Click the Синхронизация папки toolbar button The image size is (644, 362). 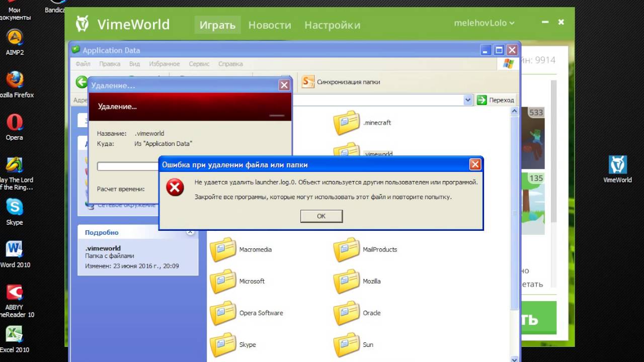pyautogui.click(x=341, y=81)
